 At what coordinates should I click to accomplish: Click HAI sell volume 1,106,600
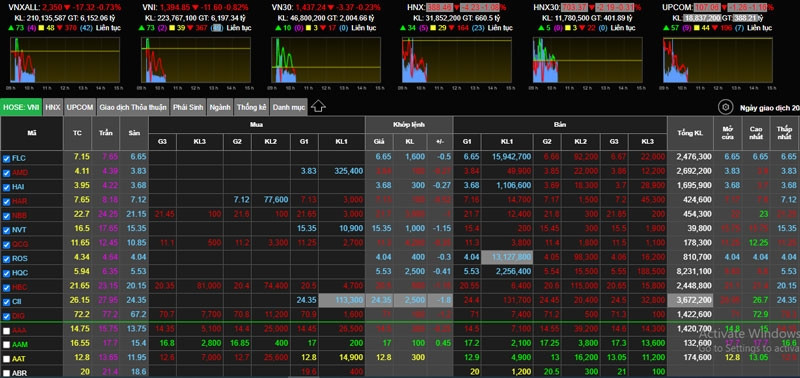click(x=513, y=185)
